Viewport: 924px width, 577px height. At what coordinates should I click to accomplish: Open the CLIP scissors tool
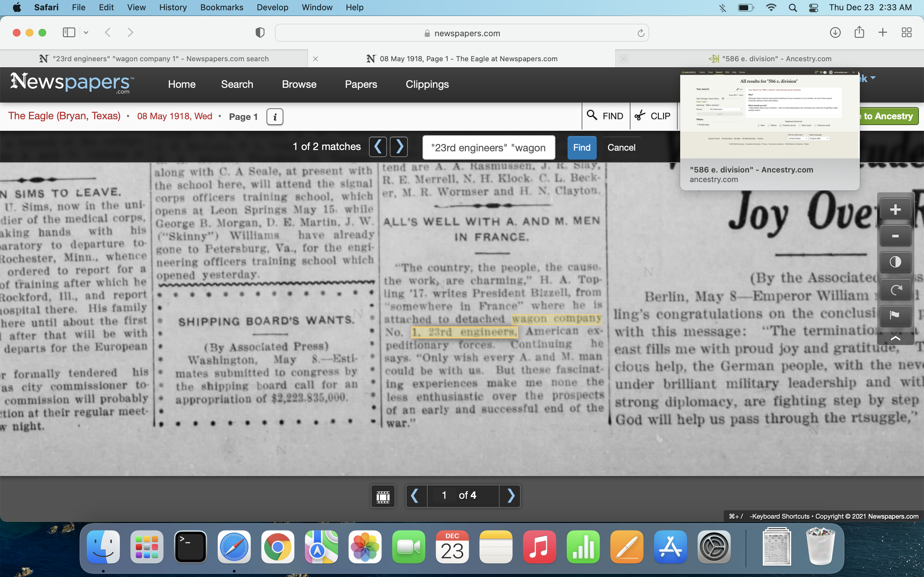(x=653, y=116)
